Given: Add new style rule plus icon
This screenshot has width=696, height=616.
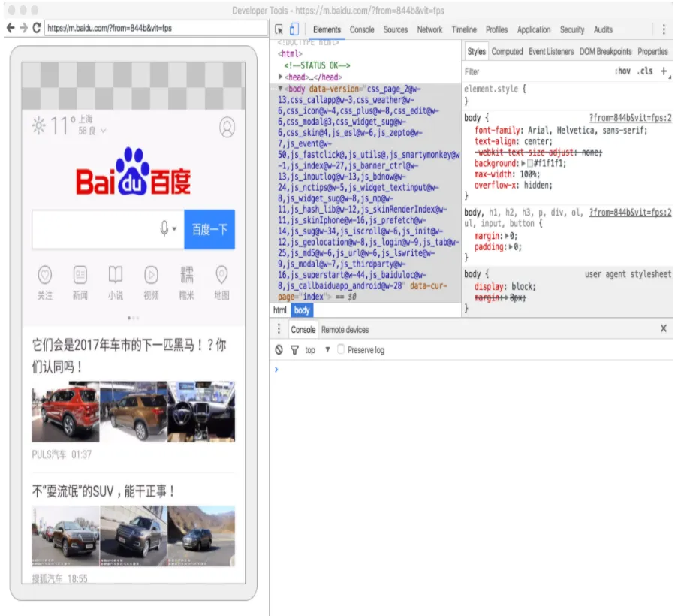Looking at the screenshot, I should [x=663, y=71].
